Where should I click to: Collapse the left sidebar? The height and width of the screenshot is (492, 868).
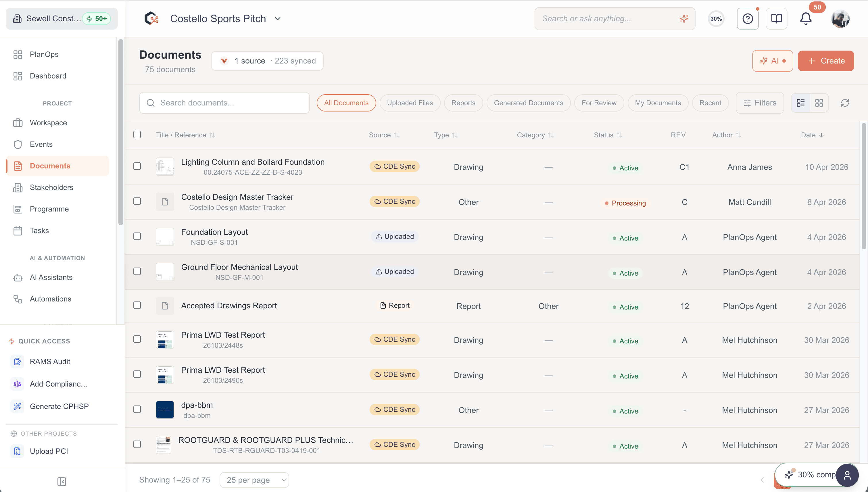click(x=62, y=482)
